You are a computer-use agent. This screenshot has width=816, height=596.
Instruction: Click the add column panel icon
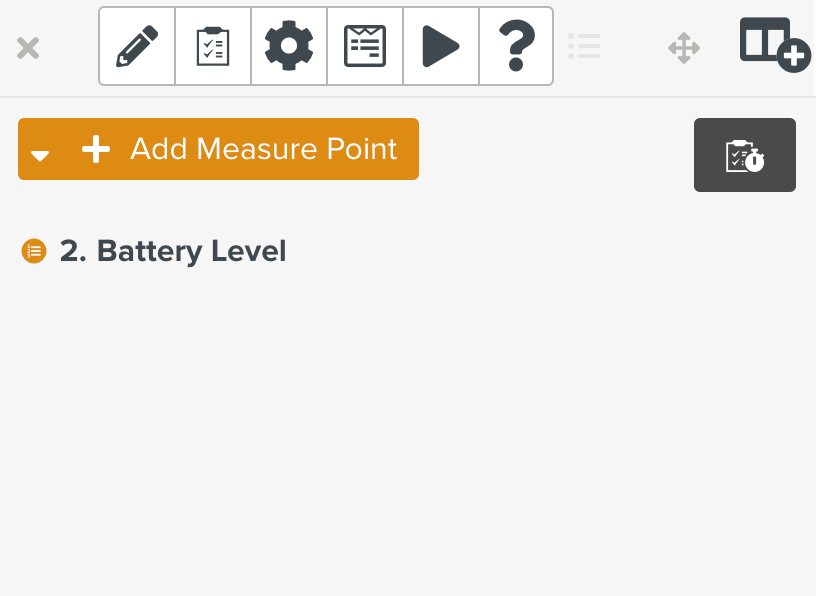(x=772, y=44)
